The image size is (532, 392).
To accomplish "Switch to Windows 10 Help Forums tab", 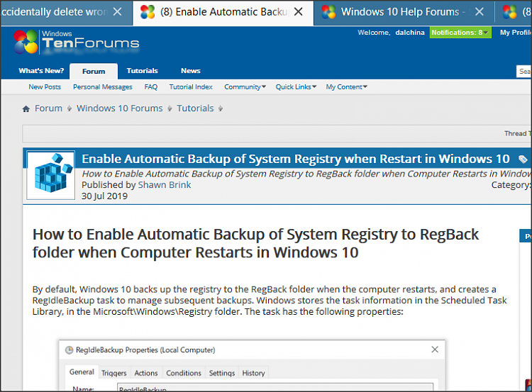I will (x=404, y=12).
